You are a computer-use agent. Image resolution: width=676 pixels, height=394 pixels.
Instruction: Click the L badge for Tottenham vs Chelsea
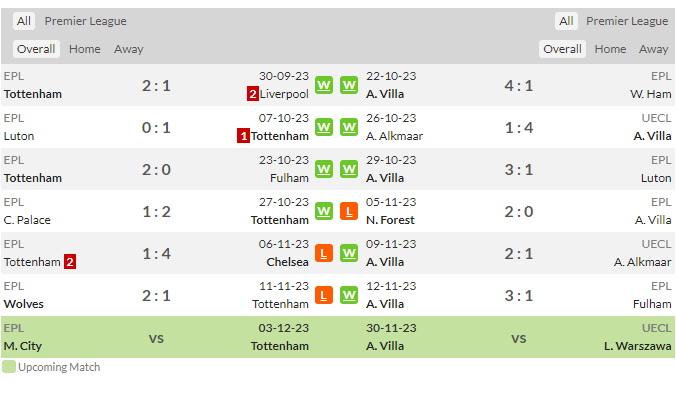(324, 253)
